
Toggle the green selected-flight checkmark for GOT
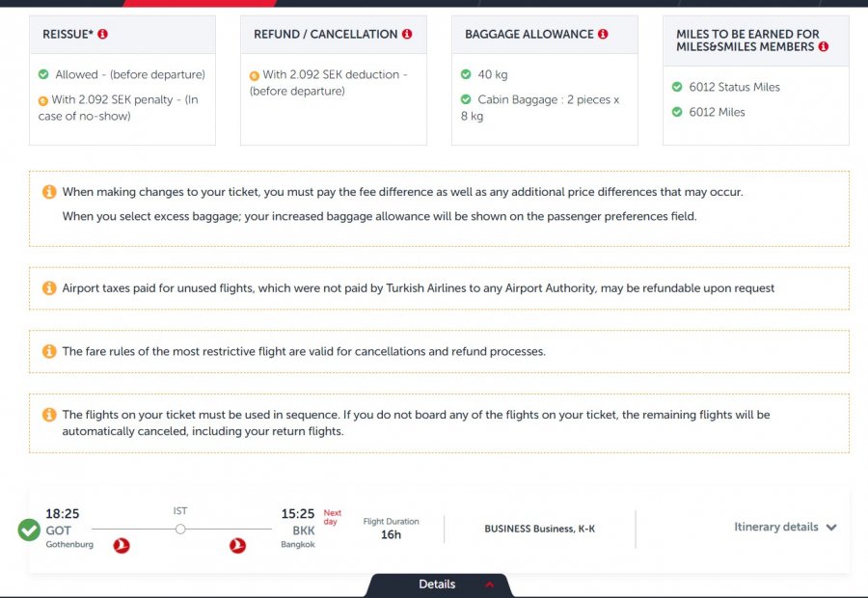(29, 530)
